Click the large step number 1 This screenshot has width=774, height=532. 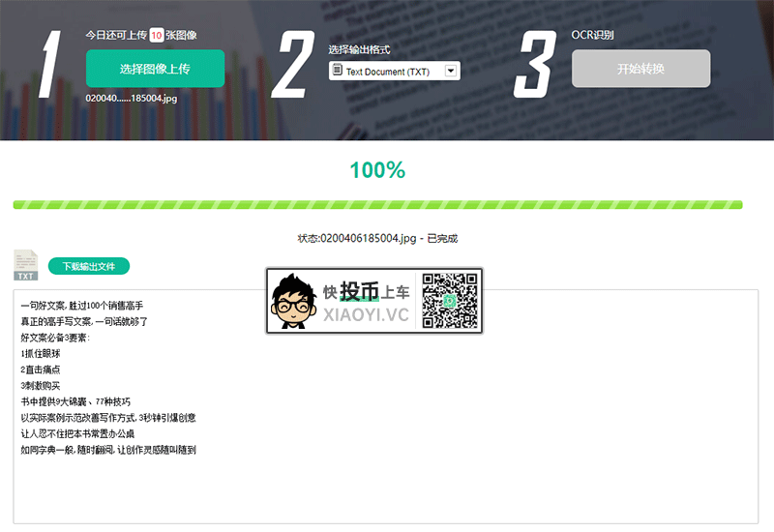pyautogui.click(x=49, y=64)
